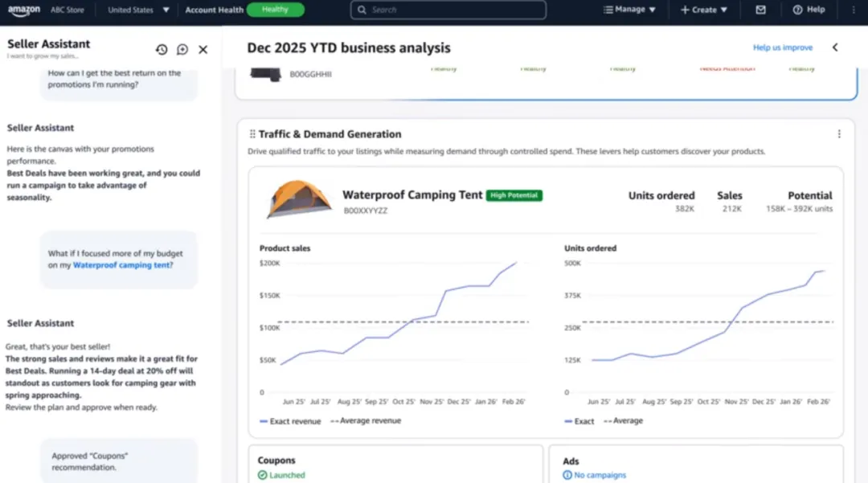The width and height of the screenshot is (868, 483).
Task: Close the Seller Assistant panel
Action: 203,50
